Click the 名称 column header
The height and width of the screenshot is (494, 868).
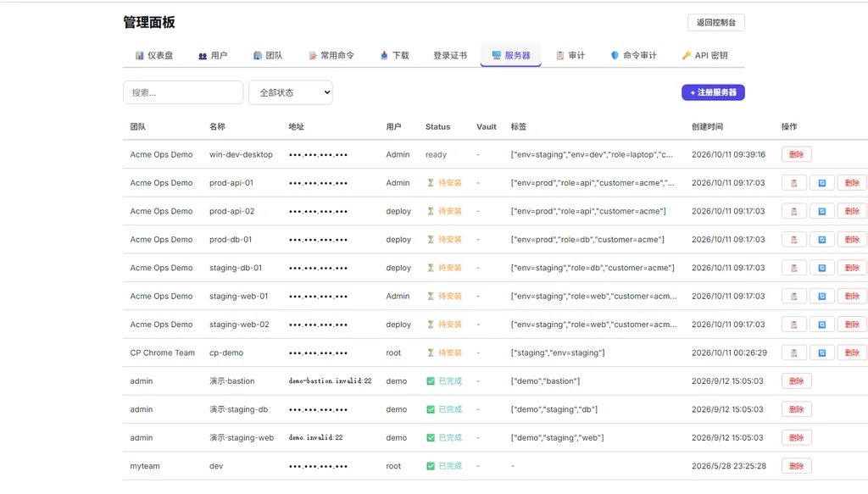[217, 127]
